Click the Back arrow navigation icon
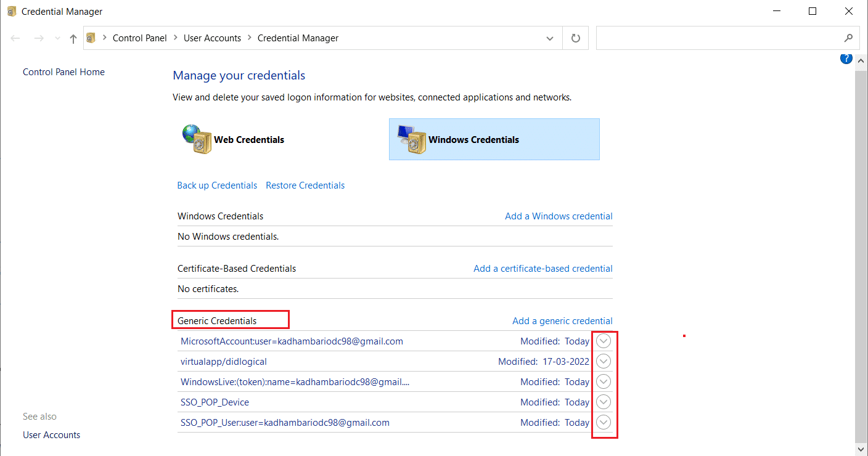868x456 pixels. tap(15, 38)
